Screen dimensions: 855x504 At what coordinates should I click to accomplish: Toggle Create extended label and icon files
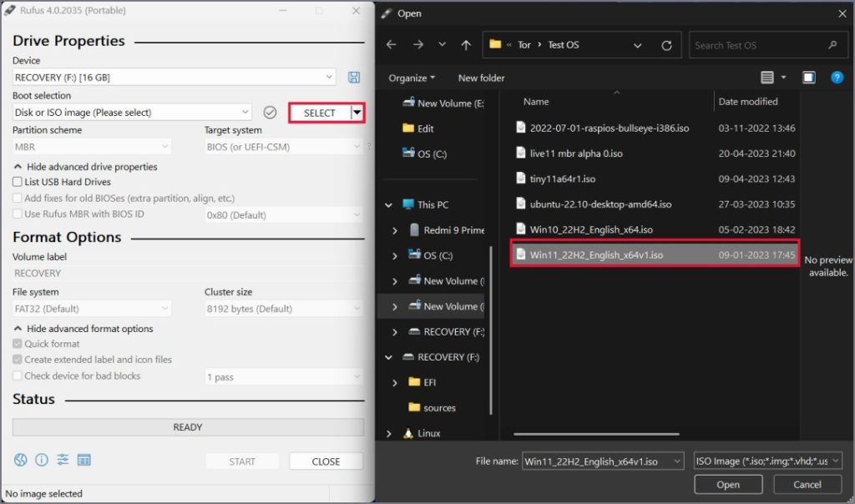(18, 359)
